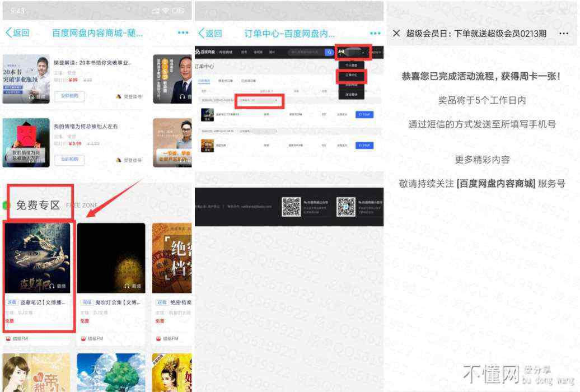Screen dimensions: 580x392
Task: Open the 我的情绪为何总被他人左右 cover image
Action: coord(26,142)
